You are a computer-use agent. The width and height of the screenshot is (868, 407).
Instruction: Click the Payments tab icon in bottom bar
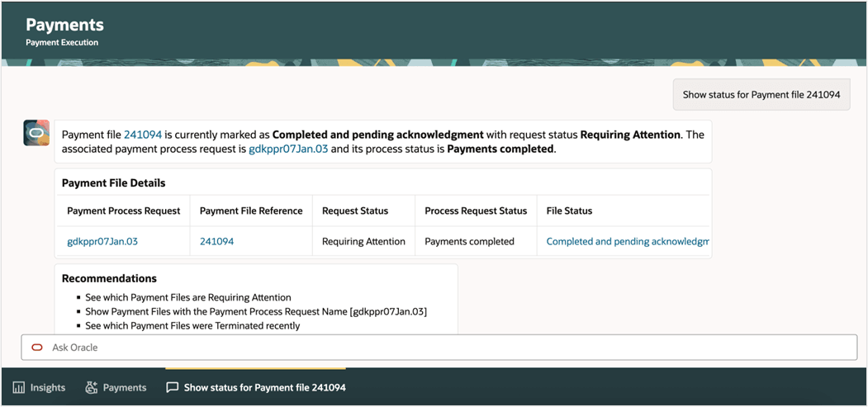[92, 388]
